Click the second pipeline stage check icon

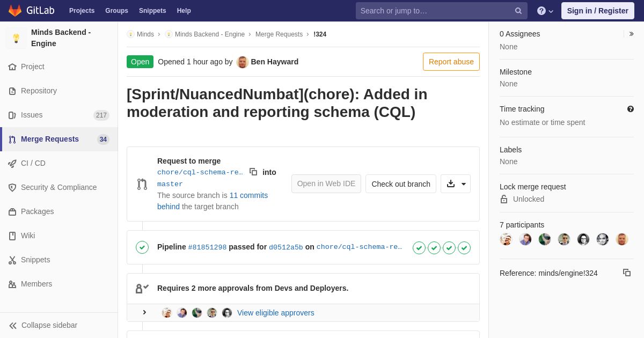(434, 248)
